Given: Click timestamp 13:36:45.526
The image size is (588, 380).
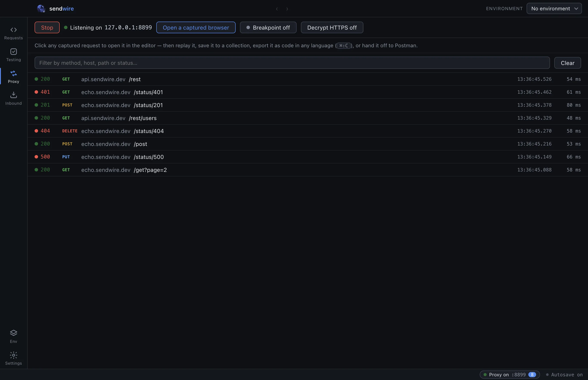Looking at the screenshot, I should click(x=534, y=79).
